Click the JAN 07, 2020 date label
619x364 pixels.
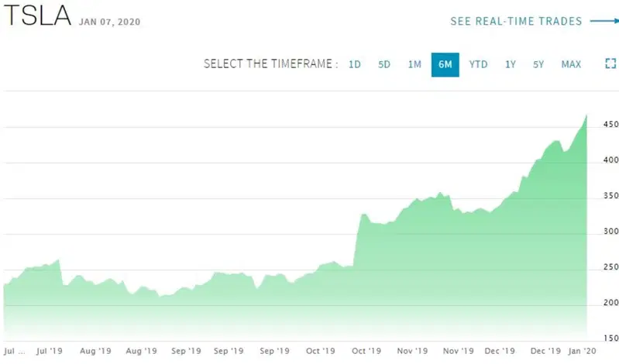(109, 22)
